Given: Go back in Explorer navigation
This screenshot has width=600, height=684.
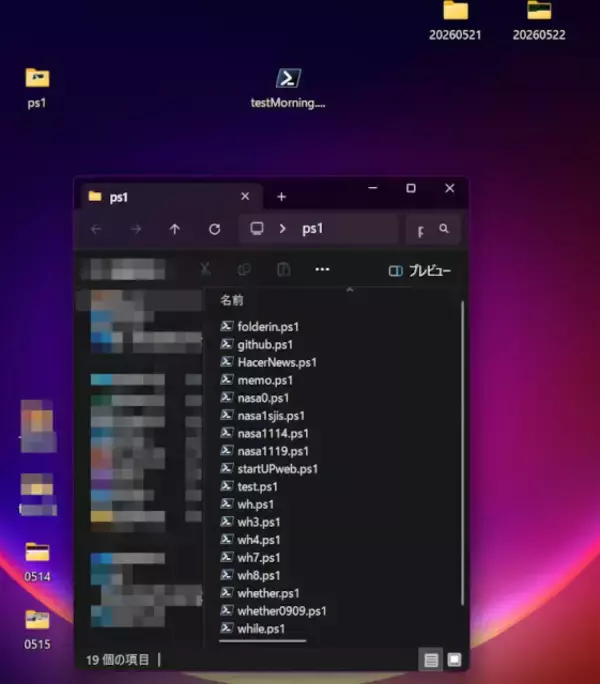Looking at the screenshot, I should (96, 229).
